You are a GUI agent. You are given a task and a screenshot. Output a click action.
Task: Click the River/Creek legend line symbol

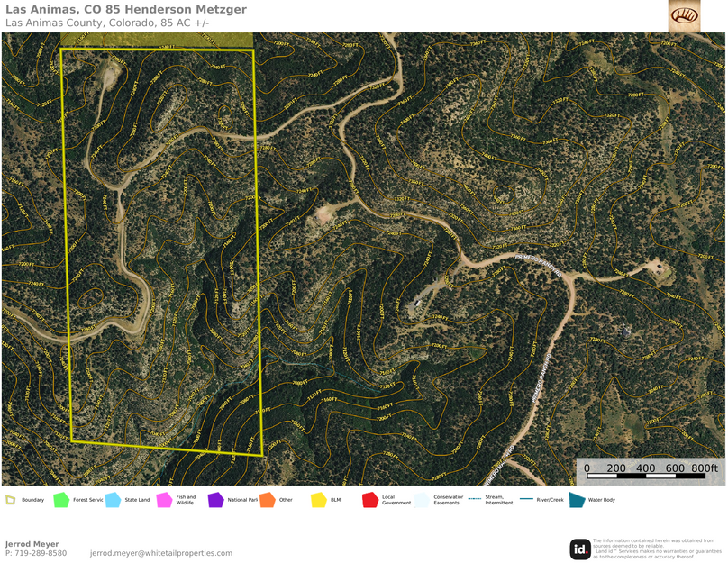point(524,499)
